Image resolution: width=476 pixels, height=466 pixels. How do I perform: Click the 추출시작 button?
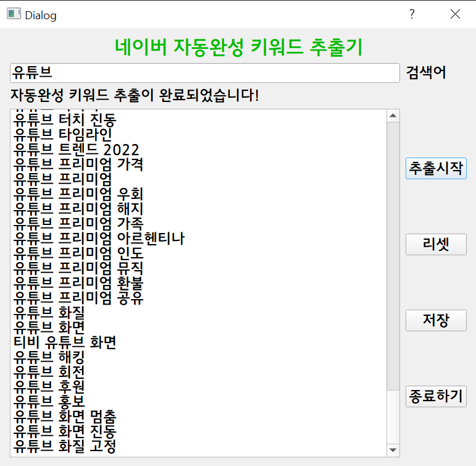[435, 168]
